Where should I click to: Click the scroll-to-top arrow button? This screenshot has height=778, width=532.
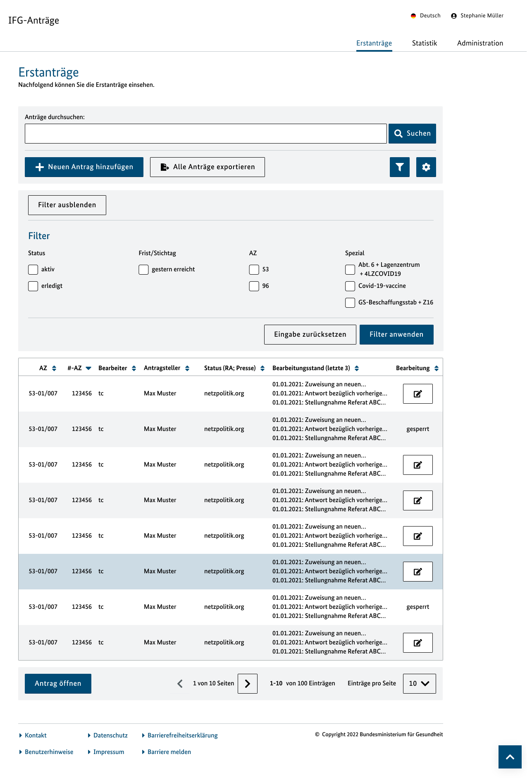point(510,757)
